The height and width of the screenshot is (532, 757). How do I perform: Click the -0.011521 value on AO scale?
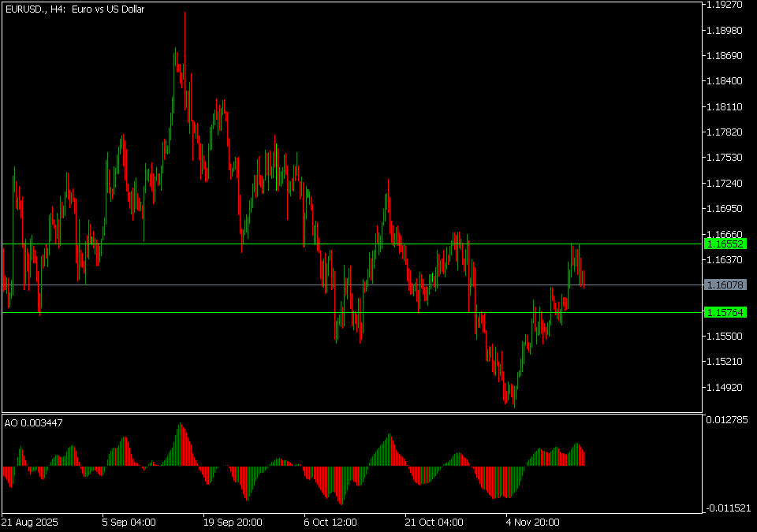point(727,508)
